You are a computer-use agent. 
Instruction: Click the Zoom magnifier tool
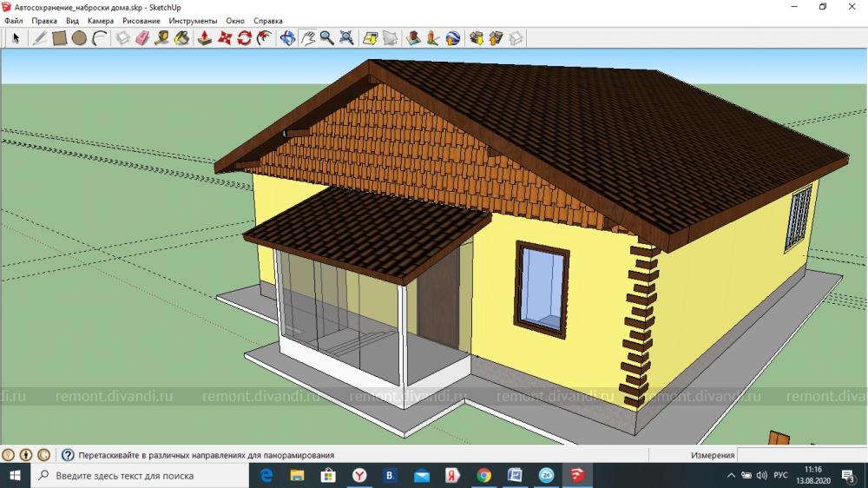327,38
